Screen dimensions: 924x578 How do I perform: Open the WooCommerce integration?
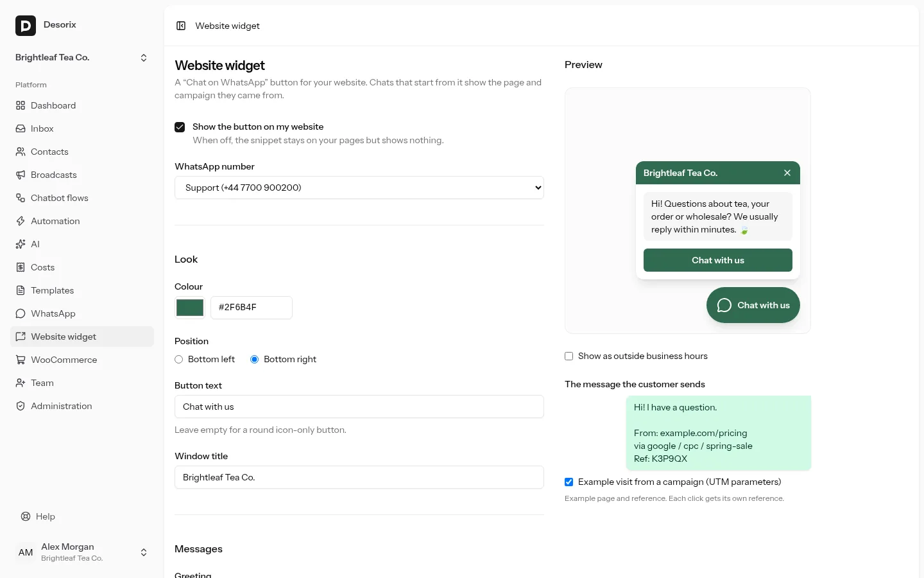pos(82,360)
